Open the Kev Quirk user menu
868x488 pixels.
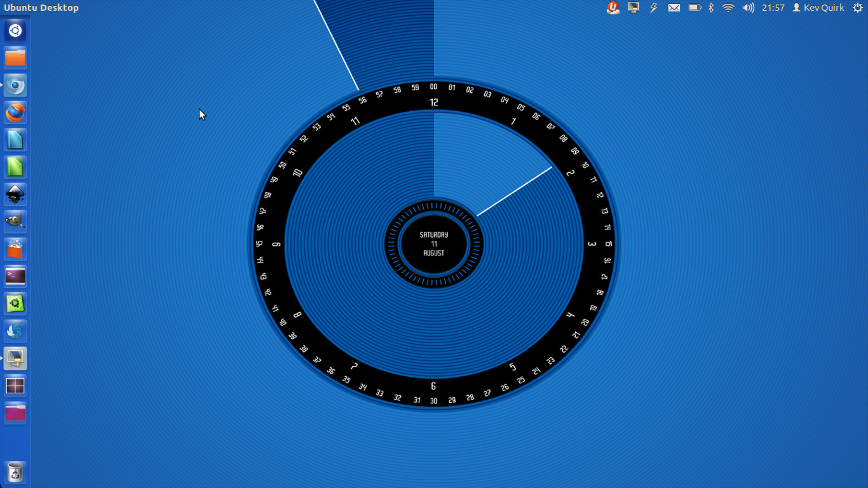point(818,8)
